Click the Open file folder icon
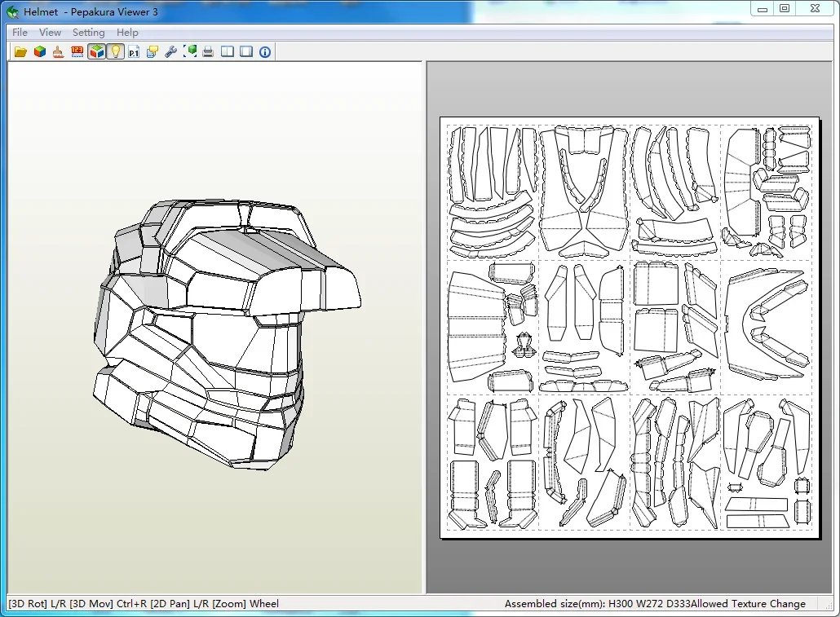This screenshot has height=617, width=840. [x=21, y=52]
